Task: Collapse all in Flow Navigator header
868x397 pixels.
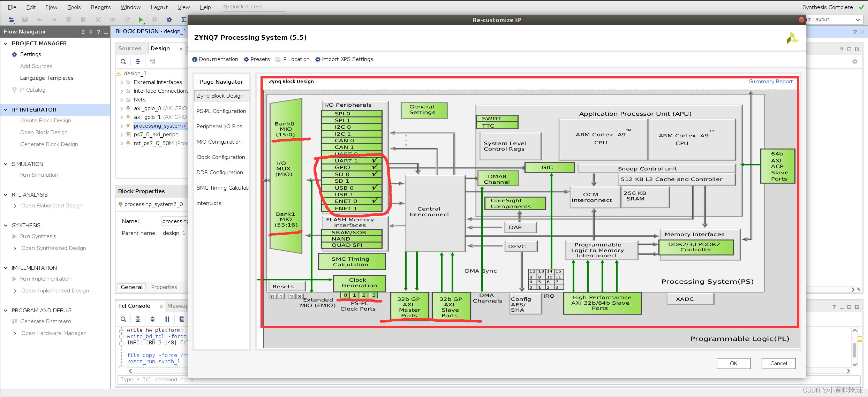Action: pyautogui.click(x=83, y=32)
